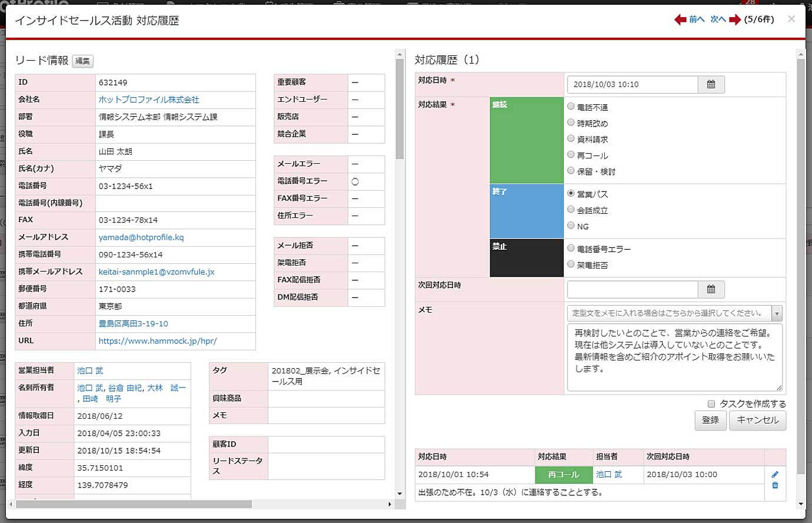Click inside the メモ text area
812x523 pixels.
coord(675,357)
